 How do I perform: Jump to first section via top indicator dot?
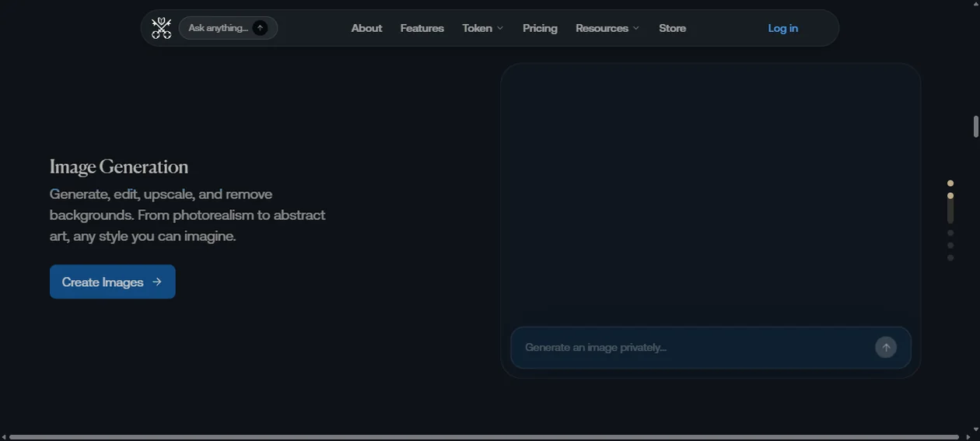950,183
